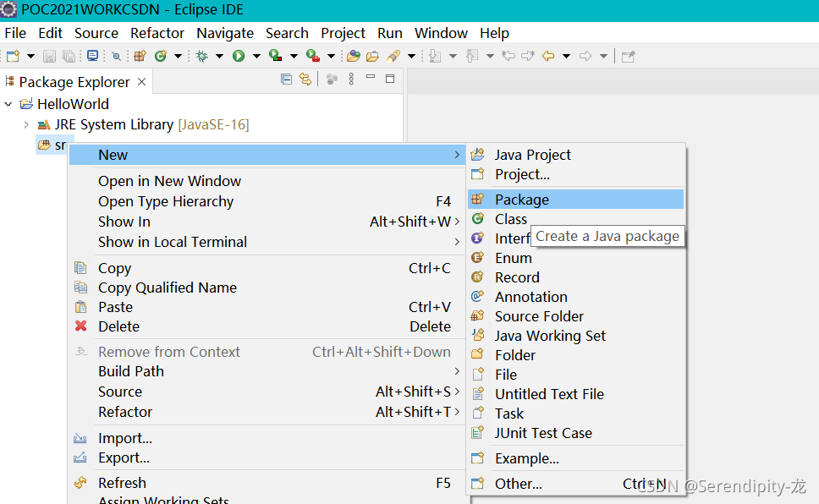Open the Run menu

(390, 33)
